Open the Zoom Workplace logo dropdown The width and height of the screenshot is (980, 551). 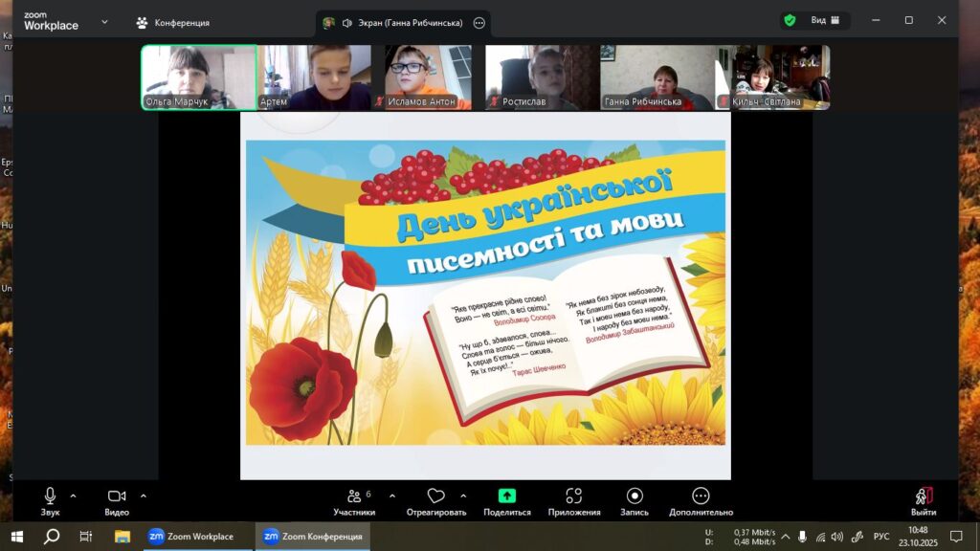click(x=104, y=21)
